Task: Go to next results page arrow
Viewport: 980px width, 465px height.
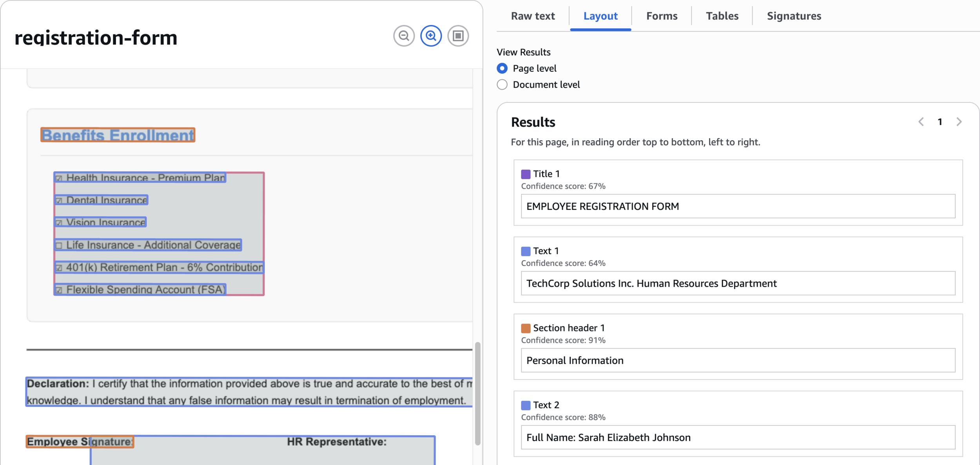Action: (959, 122)
